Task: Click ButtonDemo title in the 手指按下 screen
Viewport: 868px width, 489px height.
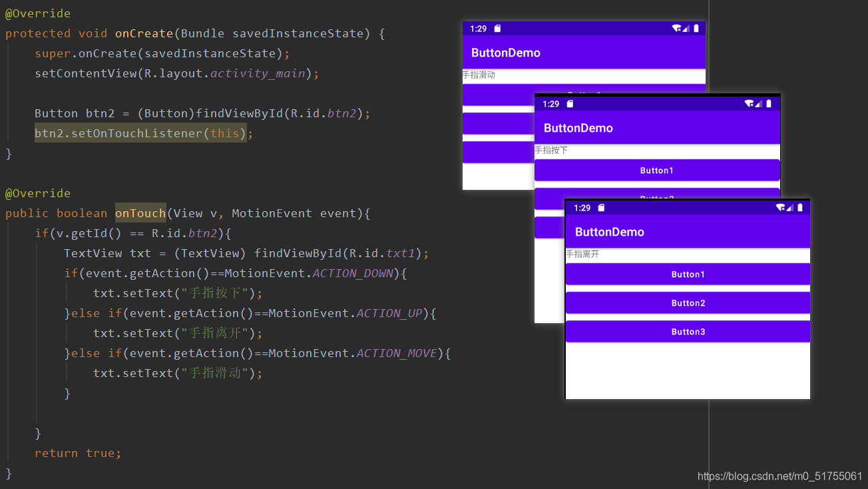Action: coord(578,128)
